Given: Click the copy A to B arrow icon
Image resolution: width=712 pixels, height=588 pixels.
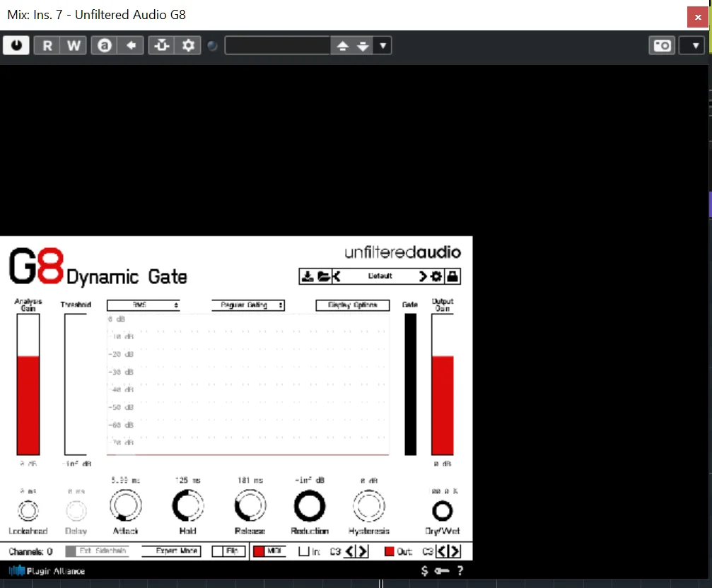Looking at the screenshot, I should pyautogui.click(x=131, y=45).
